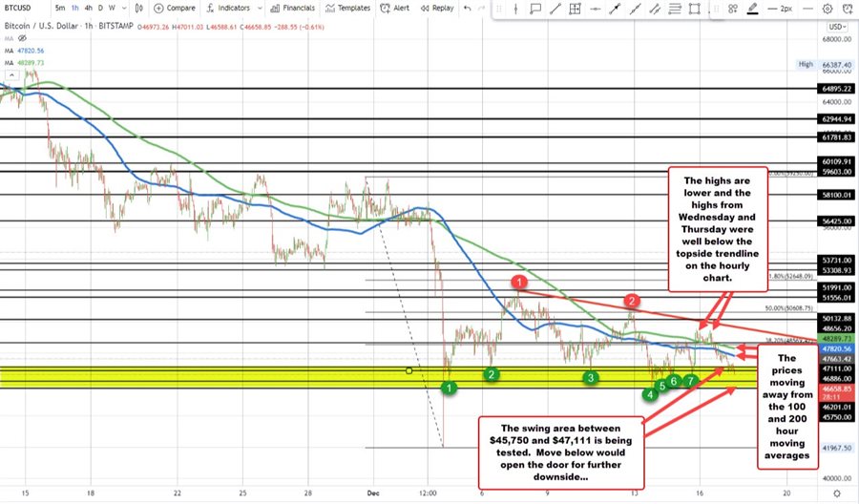This screenshot has width=859, height=504.
Task: Open chart settings gear at bottom right
Action: click(837, 492)
